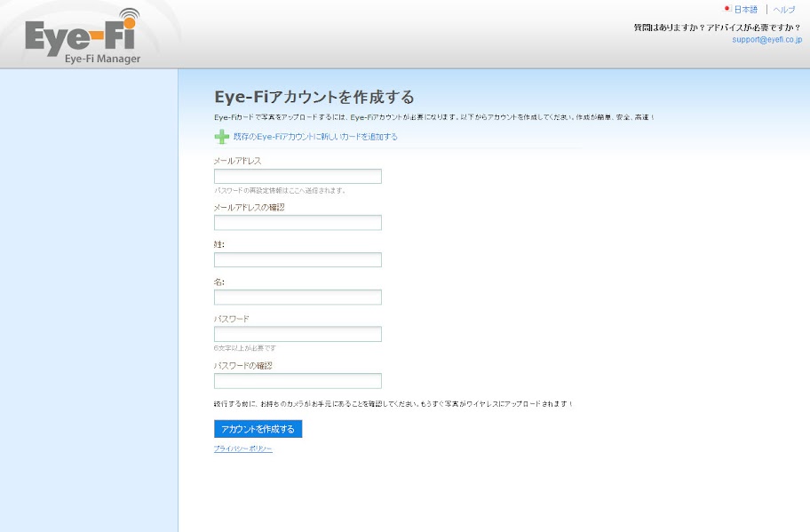Click the password reset hint below the email field

coord(280,190)
